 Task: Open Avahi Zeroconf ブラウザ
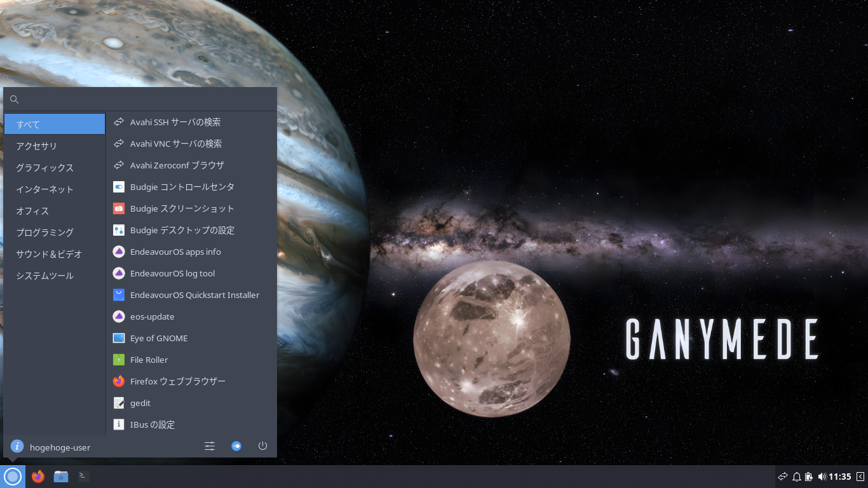[x=191, y=165]
